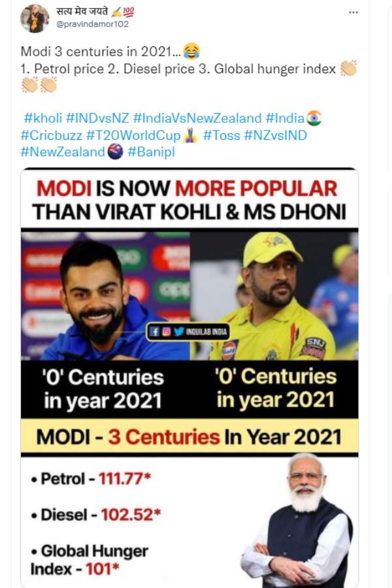Open the सत्य मेव जयते display name
Screen dimensions: 392x588
[90, 11]
